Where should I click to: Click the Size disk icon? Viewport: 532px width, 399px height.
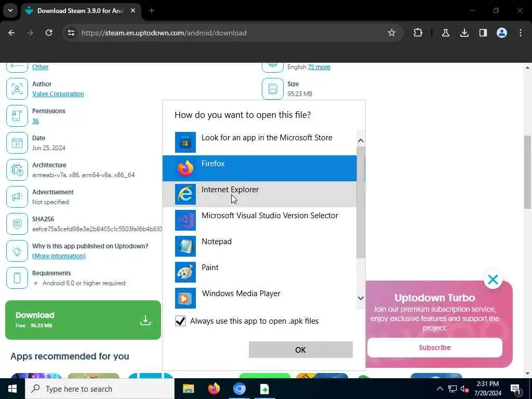(273, 89)
